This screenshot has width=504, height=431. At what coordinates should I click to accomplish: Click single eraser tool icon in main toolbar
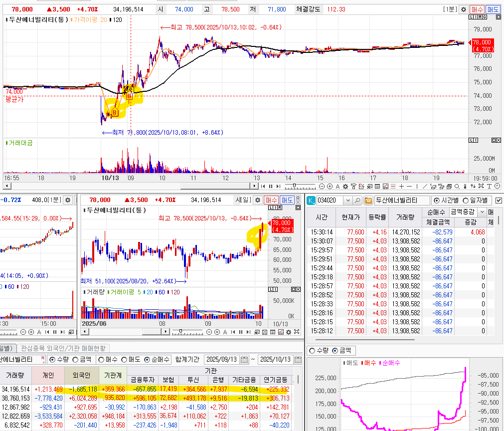tap(433, 186)
